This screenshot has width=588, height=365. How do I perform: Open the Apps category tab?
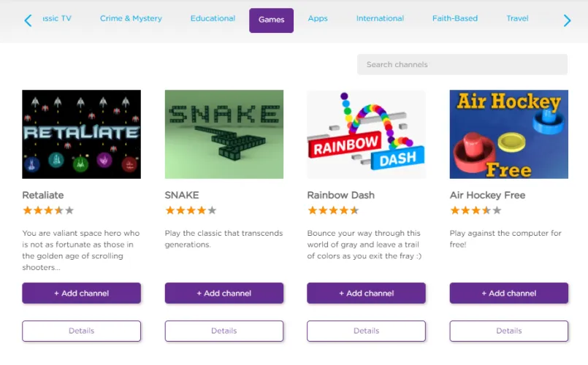[318, 19]
